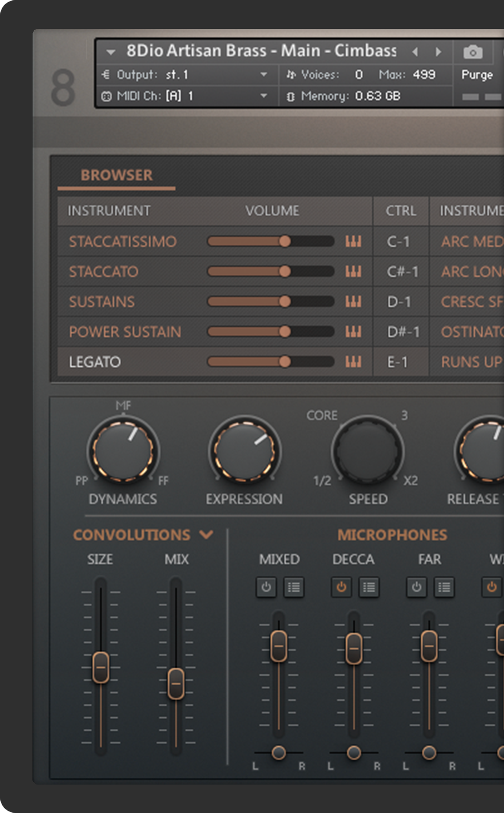The width and height of the screenshot is (504, 813).
Task: Select the Power Sustain articulation
Action: click(x=125, y=332)
